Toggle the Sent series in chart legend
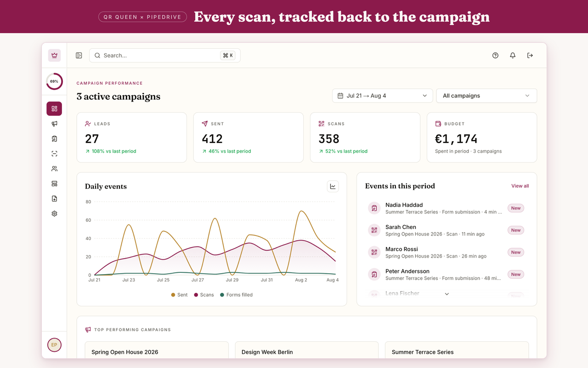This screenshot has height=368, width=588. click(x=179, y=295)
